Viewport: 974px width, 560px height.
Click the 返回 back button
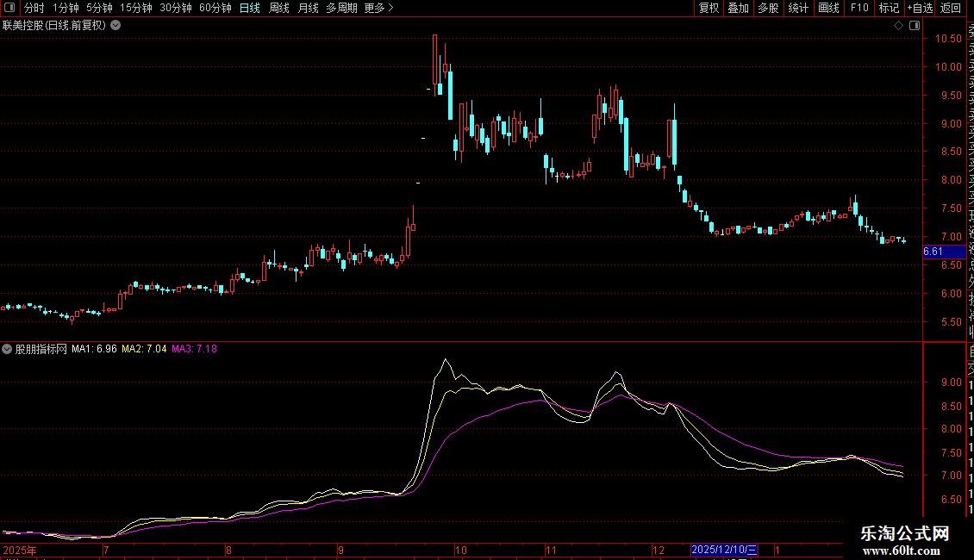951,8
